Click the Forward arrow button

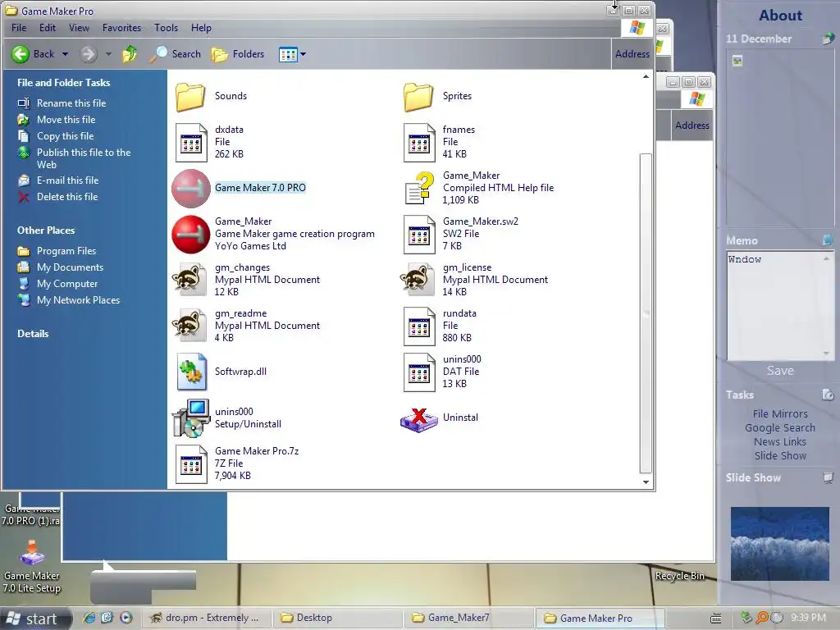click(89, 54)
